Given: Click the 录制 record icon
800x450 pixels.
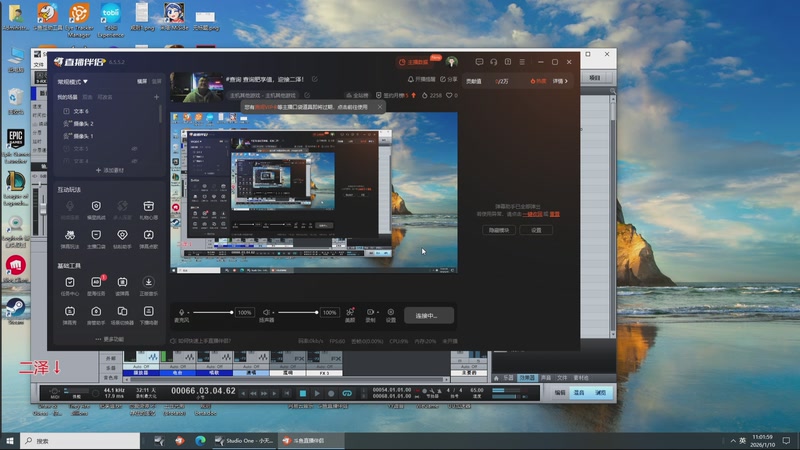Looking at the screenshot, I should 371,312.
